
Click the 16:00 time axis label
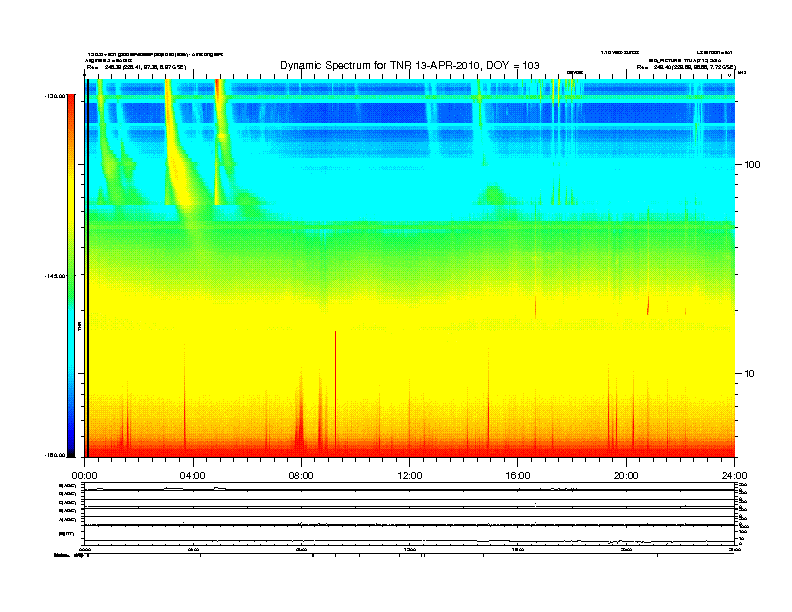(518, 476)
